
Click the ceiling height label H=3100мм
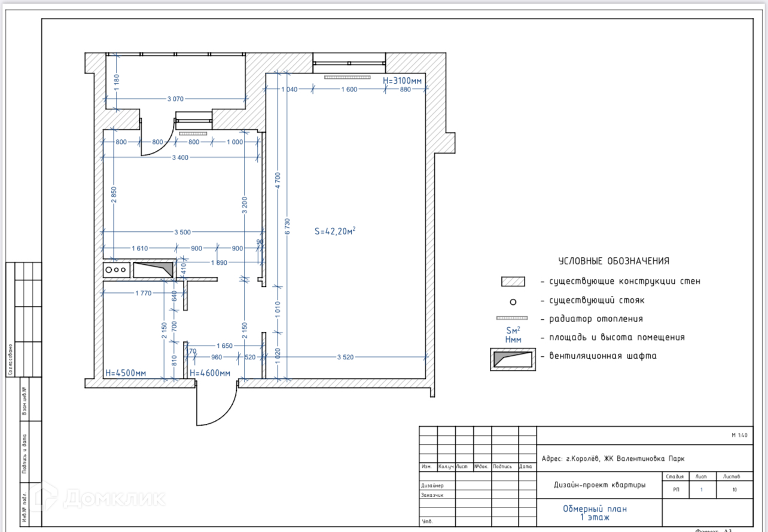[403, 80]
